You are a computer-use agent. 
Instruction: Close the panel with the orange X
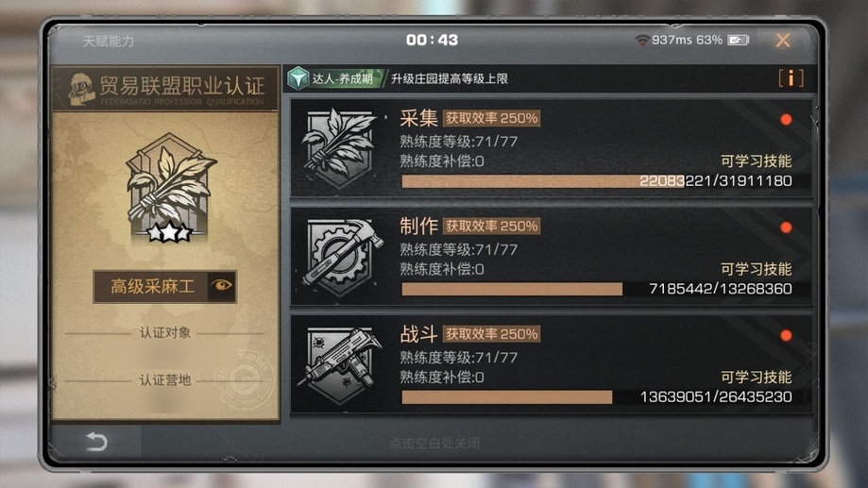point(783,40)
